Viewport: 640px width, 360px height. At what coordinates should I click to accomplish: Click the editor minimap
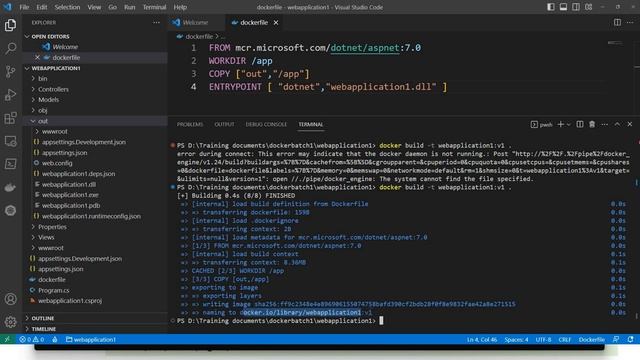(x=615, y=42)
